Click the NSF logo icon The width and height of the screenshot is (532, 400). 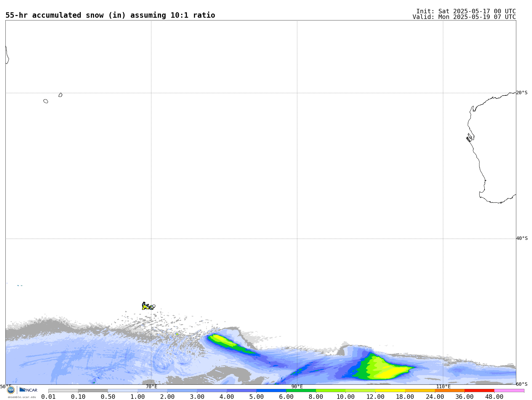coord(11,390)
